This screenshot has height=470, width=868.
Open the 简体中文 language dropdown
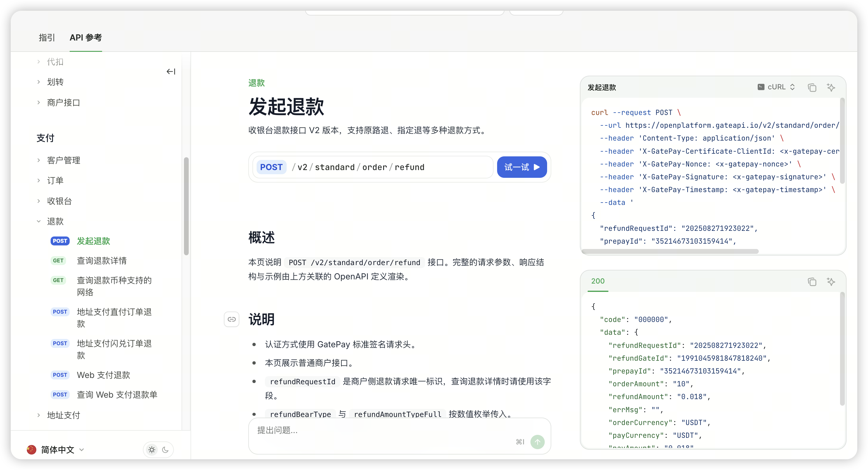pos(56,449)
